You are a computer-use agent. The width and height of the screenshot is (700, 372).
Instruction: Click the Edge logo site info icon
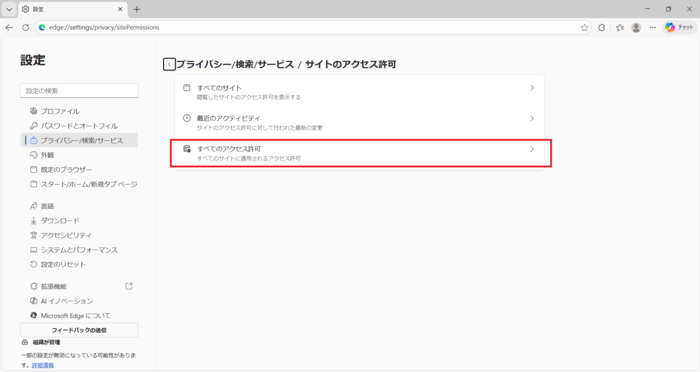[x=42, y=28]
